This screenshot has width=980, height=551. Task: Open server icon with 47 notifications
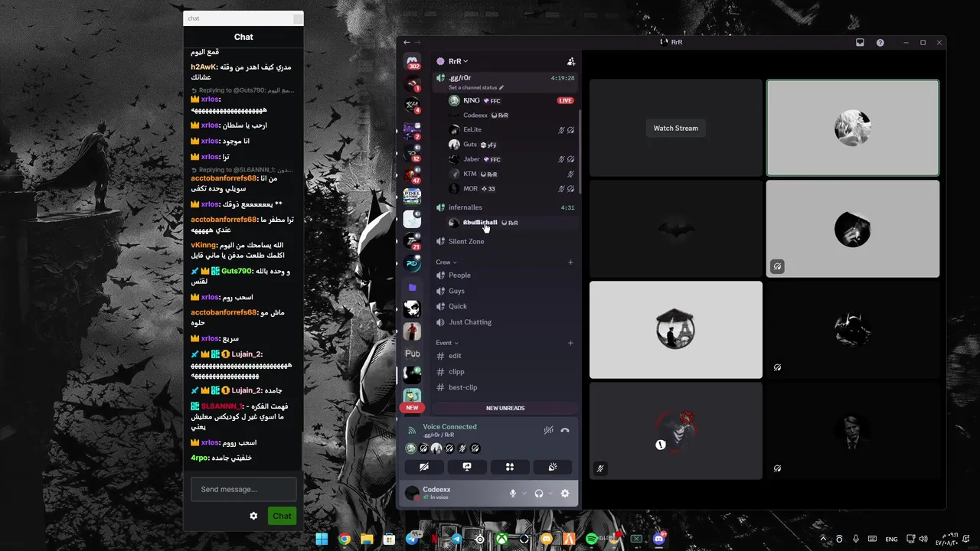click(x=413, y=174)
